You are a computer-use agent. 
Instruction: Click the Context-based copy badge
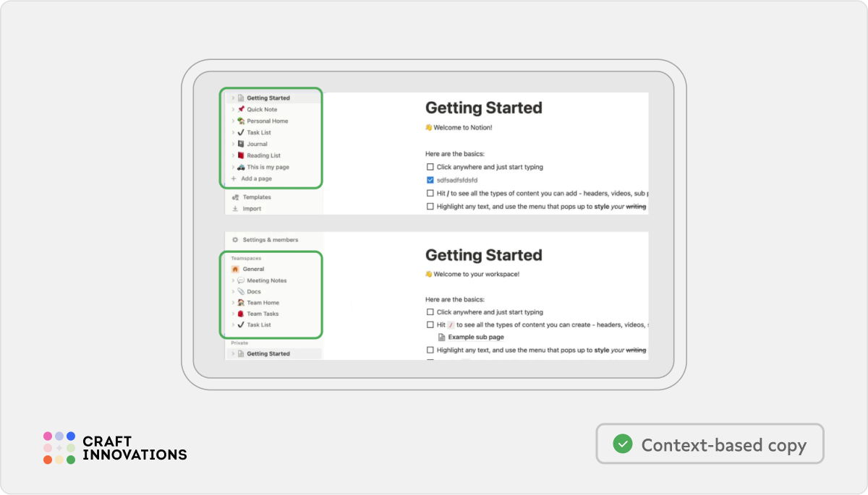point(710,444)
